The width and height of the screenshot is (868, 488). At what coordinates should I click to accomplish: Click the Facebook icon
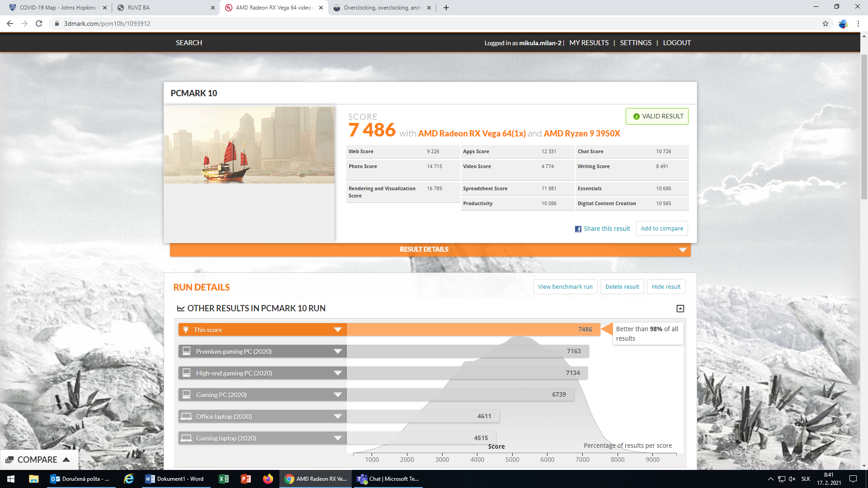tap(578, 229)
